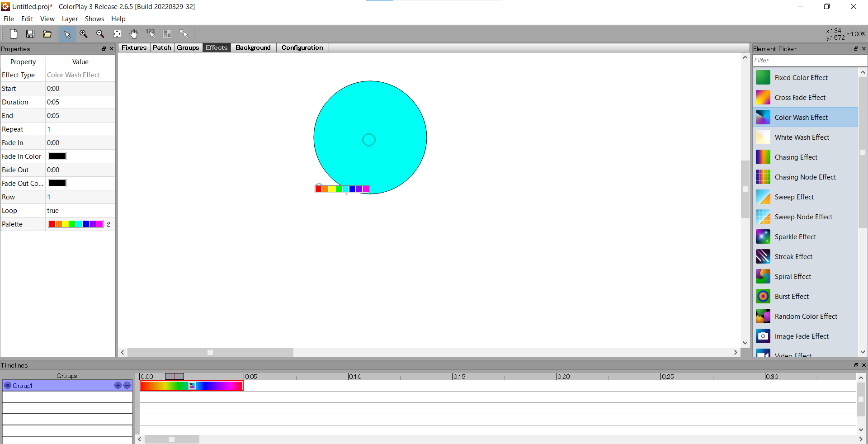Collapse Group1 with the minus button
The width and height of the screenshot is (868, 444).
127,386
